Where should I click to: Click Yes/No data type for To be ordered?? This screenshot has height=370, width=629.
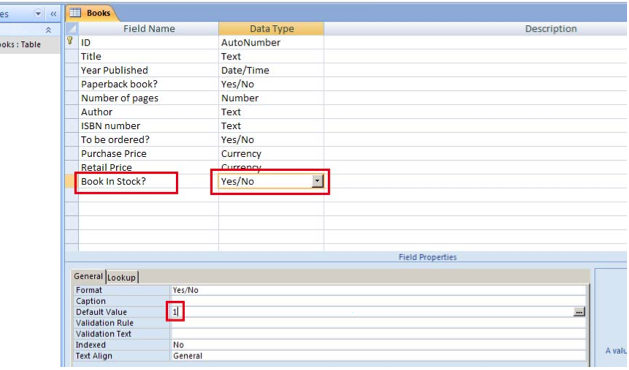click(271, 140)
